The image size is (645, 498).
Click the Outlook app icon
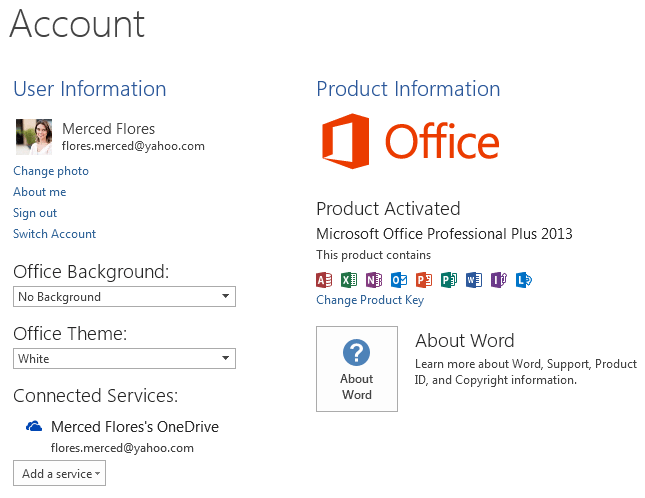399,280
